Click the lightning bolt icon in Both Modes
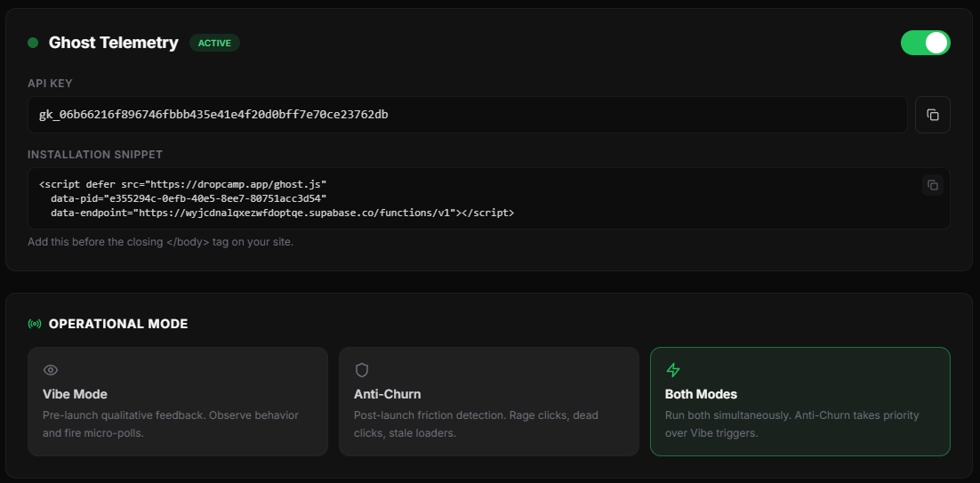The width and height of the screenshot is (980, 483). (672, 370)
